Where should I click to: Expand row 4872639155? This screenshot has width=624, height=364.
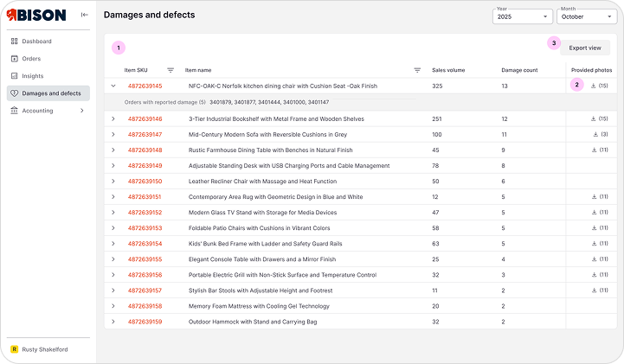coord(113,259)
